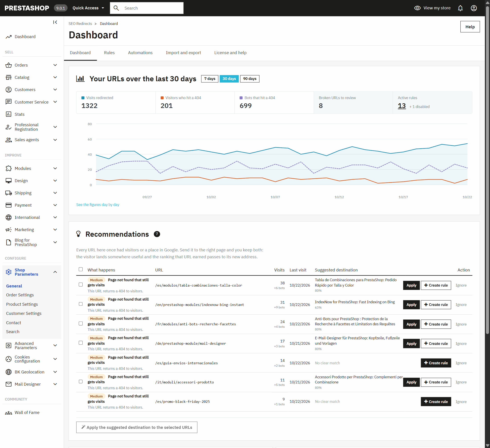Click the Visits redirected blue legend swatch

83,98
